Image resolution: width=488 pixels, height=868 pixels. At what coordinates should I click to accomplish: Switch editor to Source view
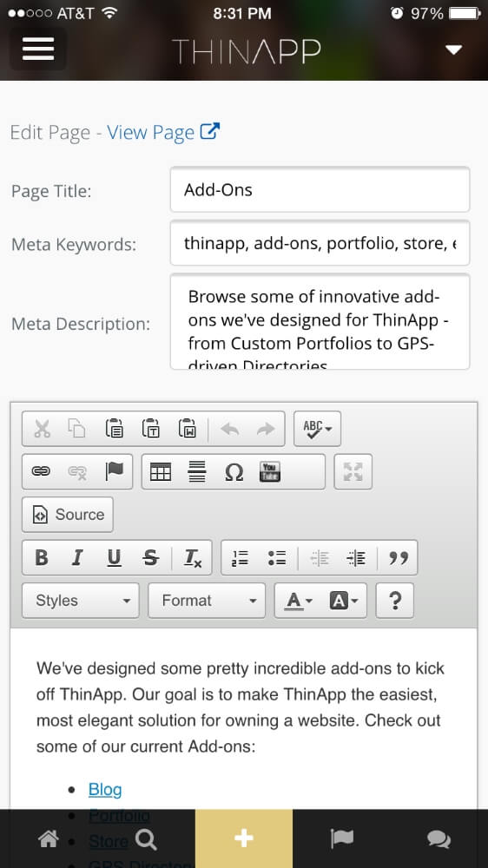point(68,515)
